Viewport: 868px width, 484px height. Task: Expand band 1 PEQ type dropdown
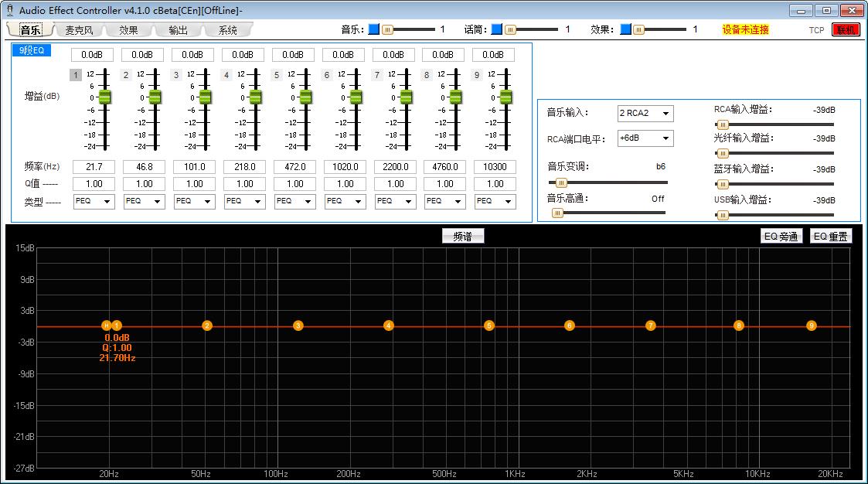(x=94, y=201)
